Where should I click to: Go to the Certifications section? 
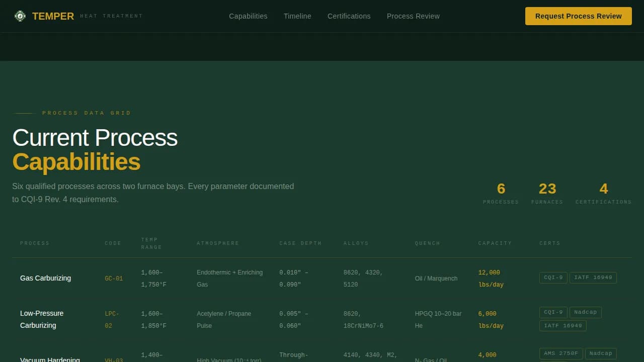(x=349, y=16)
